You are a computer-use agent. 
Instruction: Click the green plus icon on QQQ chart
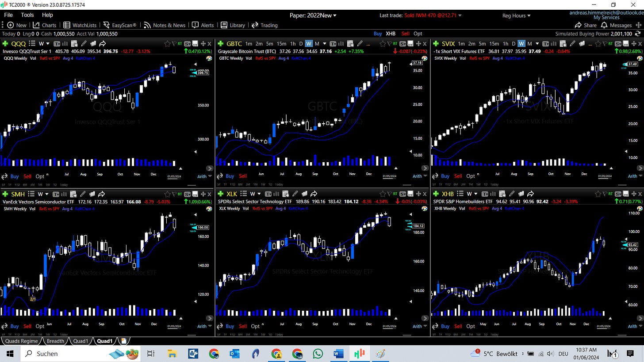pos(5,44)
